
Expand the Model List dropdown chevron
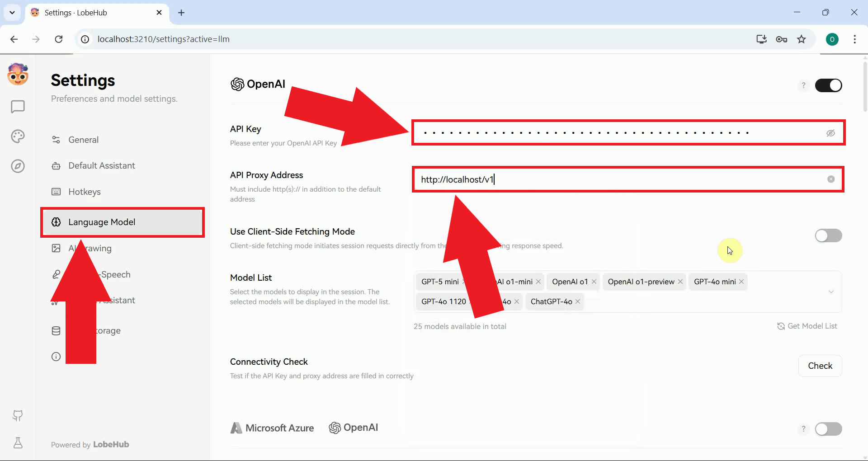831,292
